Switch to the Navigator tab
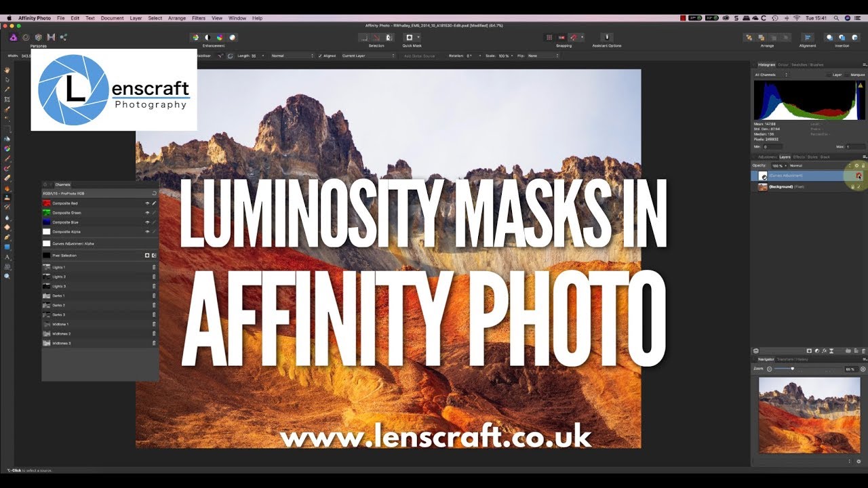This screenshot has height=488, width=868. coord(766,359)
